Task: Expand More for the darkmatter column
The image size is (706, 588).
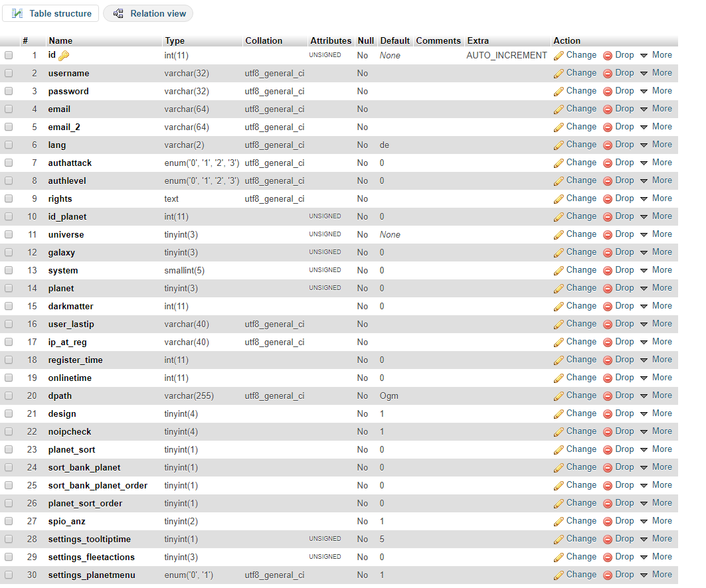Action: pos(656,306)
